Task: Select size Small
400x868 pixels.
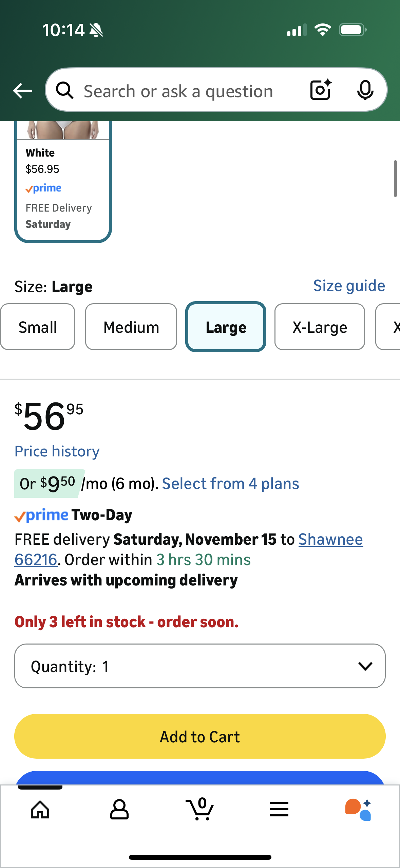Action: click(x=38, y=327)
